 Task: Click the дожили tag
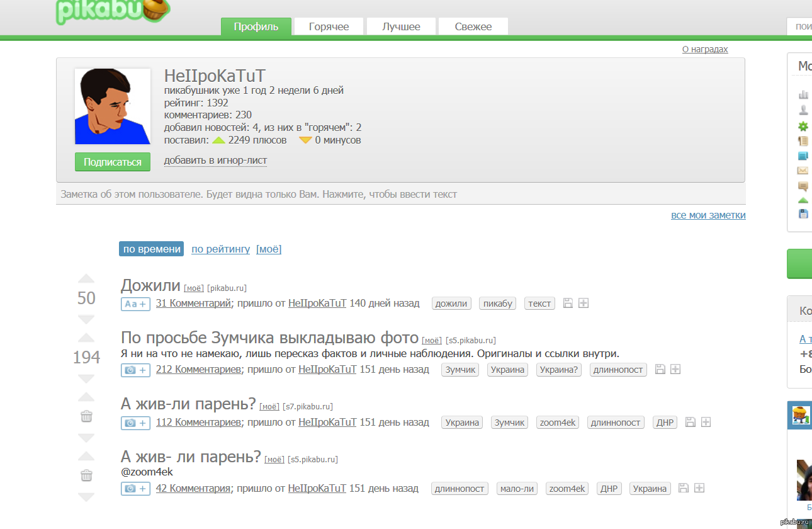click(x=451, y=304)
